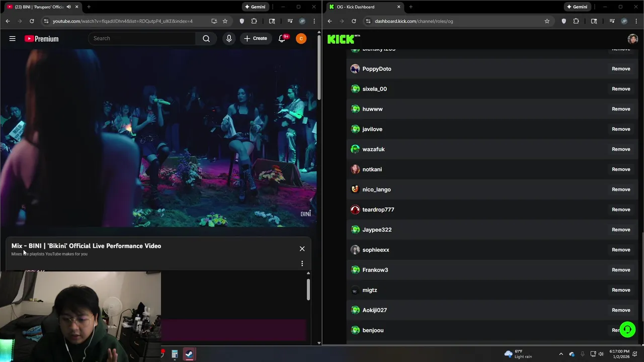This screenshot has width=644, height=362.
Task: Open the green support chat bubble
Action: tap(627, 330)
